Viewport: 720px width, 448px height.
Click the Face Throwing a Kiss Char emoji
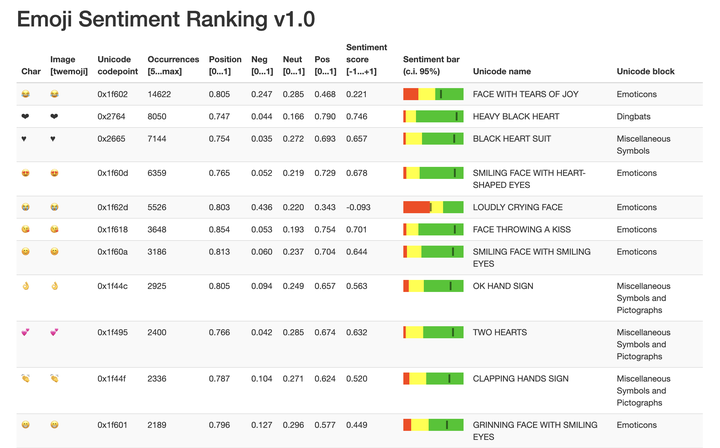(x=26, y=229)
